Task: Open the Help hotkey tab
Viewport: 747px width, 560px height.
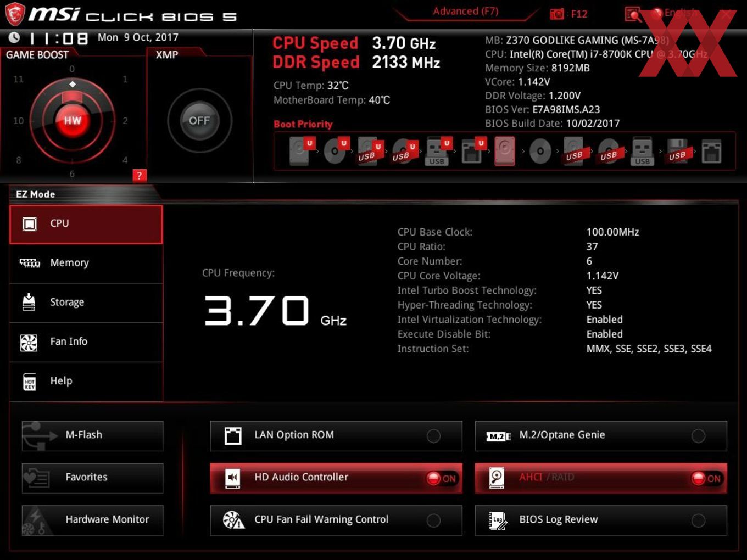Action: click(86, 381)
